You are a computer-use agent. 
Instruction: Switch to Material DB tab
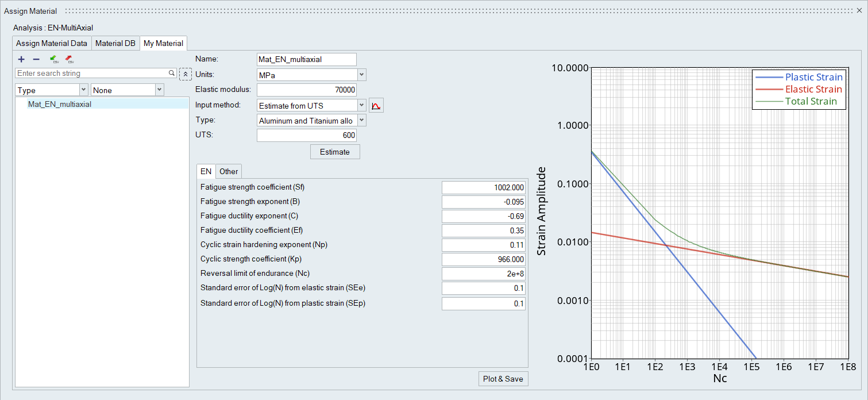pos(115,43)
